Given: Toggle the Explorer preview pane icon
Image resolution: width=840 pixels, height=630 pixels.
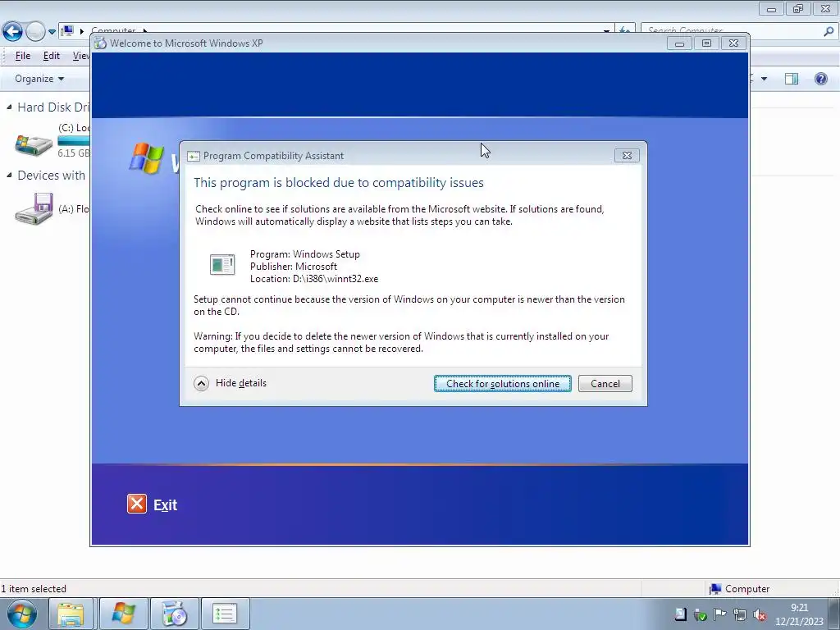Looking at the screenshot, I should 792,80.
